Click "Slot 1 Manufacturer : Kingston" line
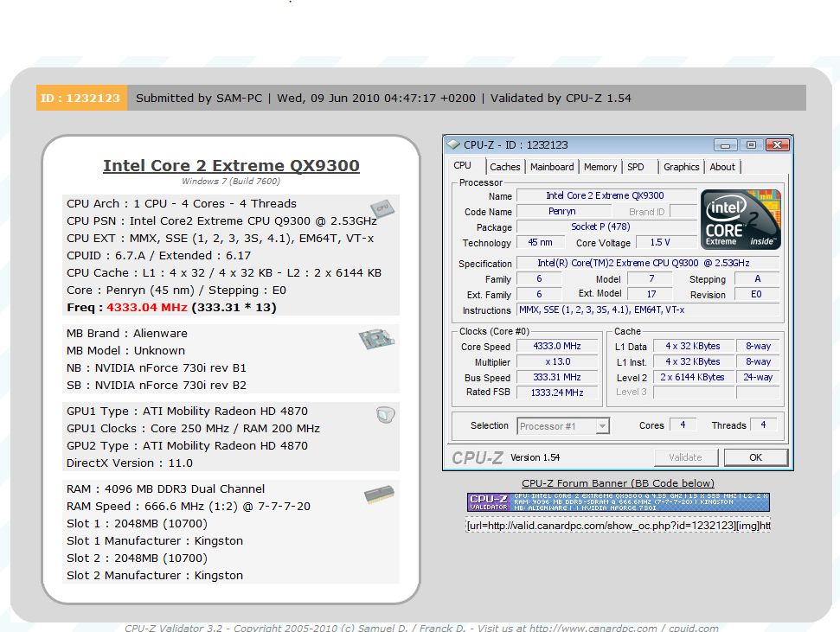840x632 pixels. point(155,541)
